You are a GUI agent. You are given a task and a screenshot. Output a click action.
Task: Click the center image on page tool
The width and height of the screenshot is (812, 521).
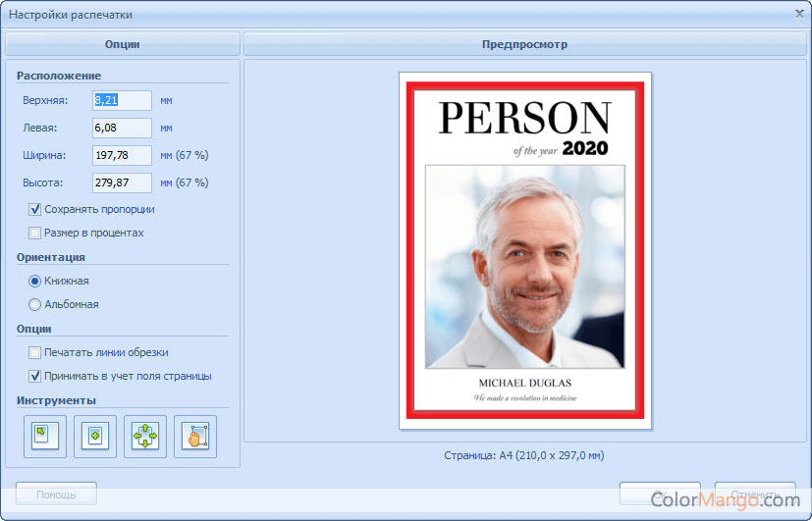point(95,437)
